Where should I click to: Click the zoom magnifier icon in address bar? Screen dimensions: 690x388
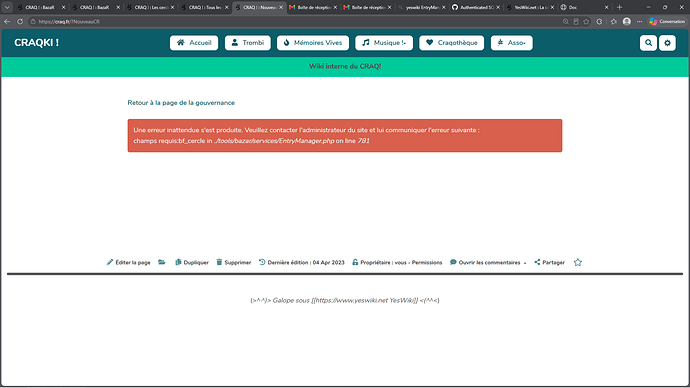(x=565, y=21)
